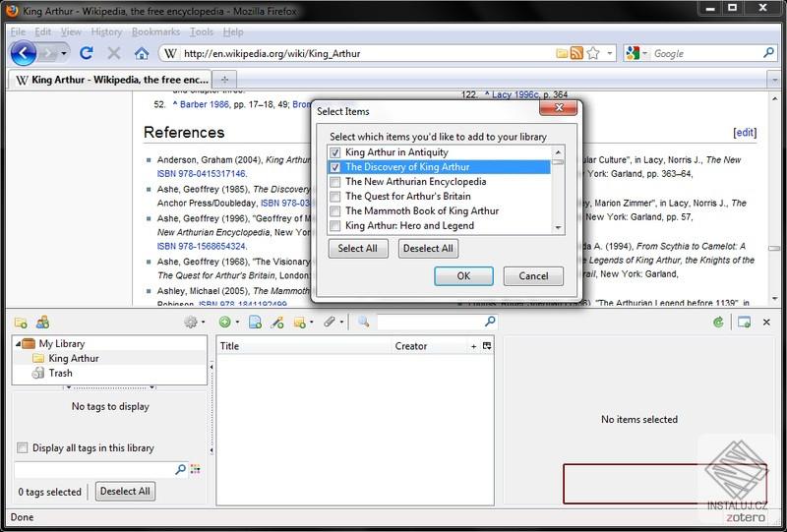Click the tag selector colored grid icon
Screen dimensions: 787x532
(x=195, y=469)
